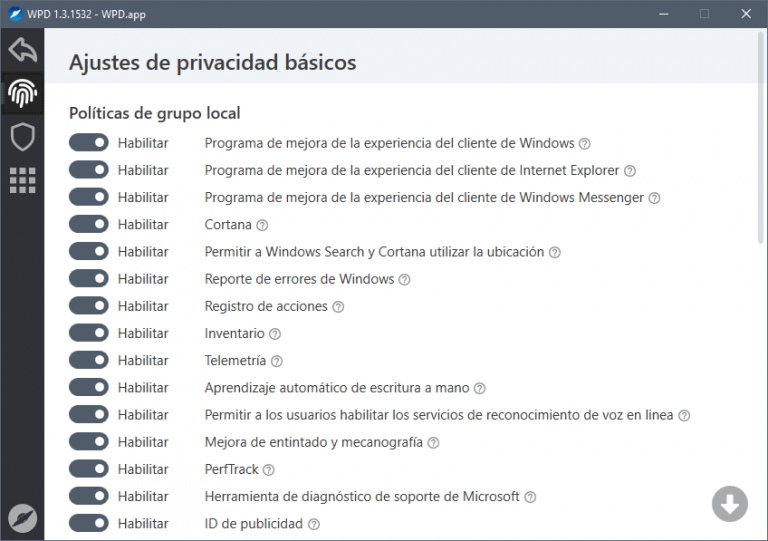Toggle ID de publicidad switch
This screenshot has height=541, width=768.
[x=88, y=523]
